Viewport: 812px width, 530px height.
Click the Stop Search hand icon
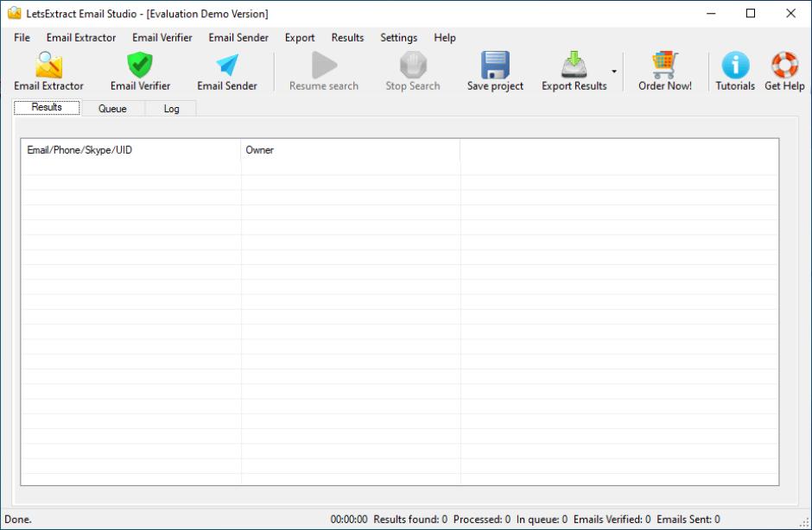tap(413, 65)
